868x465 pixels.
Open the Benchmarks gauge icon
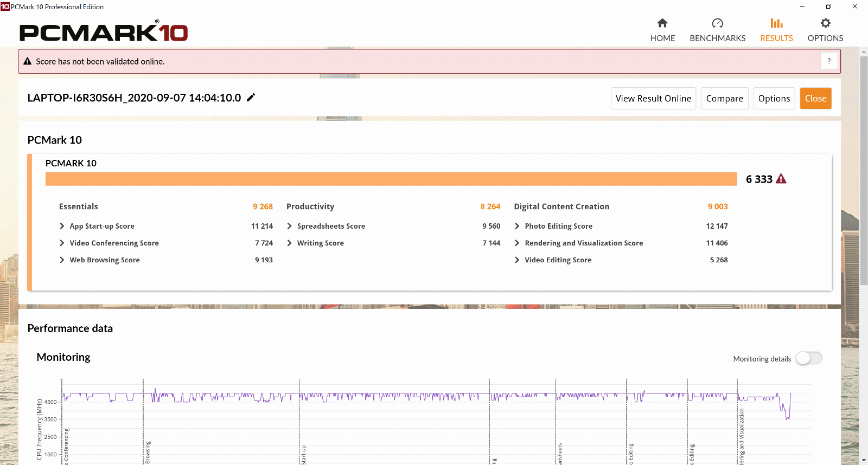tap(717, 23)
